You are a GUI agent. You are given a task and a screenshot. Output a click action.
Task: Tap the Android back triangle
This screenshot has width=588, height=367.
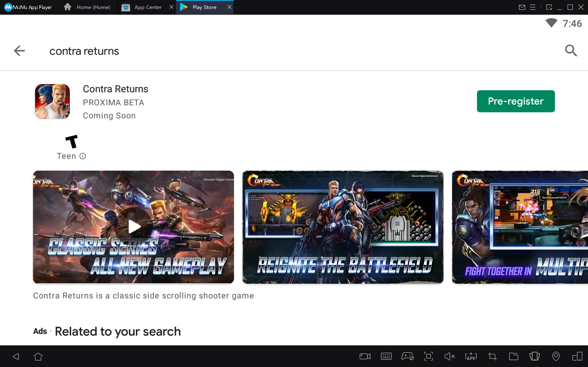point(16,356)
